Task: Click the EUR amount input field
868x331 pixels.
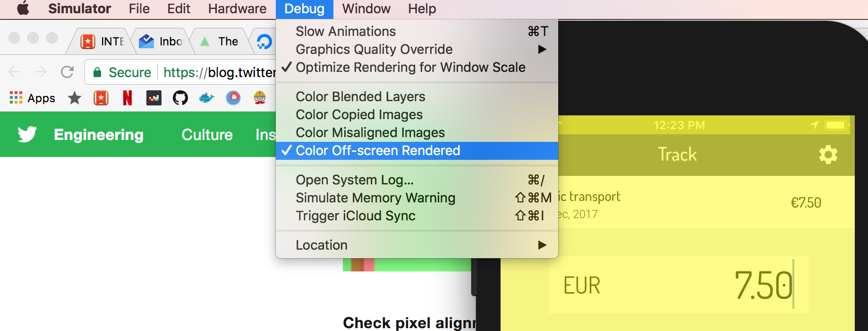Action: (678, 285)
